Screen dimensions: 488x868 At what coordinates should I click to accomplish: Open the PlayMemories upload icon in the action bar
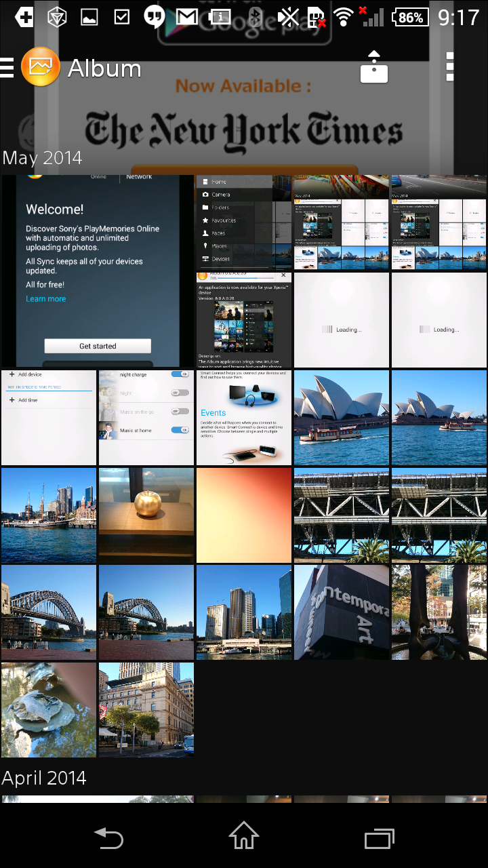373,67
